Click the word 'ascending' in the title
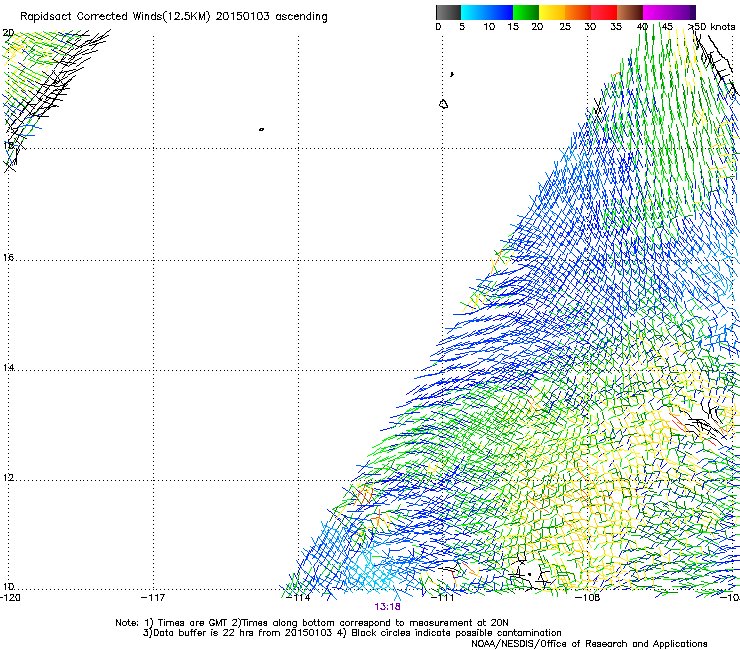Screen dimensions: 740x650 301,17
